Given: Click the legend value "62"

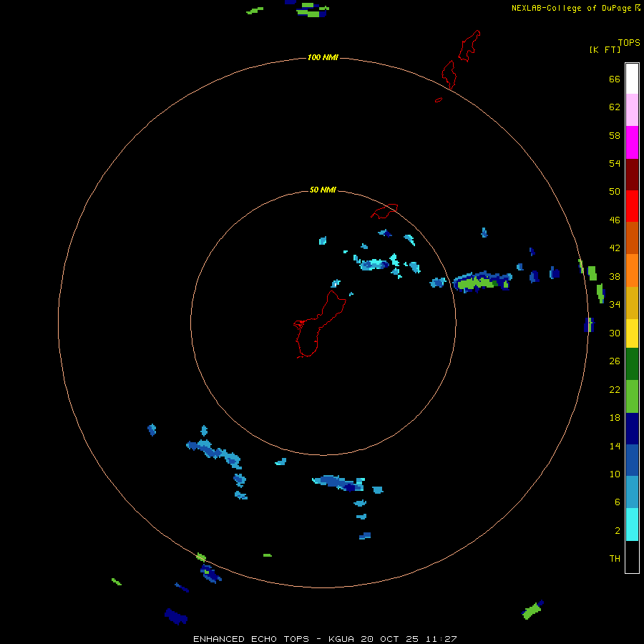Looking at the screenshot, I should tap(615, 107).
